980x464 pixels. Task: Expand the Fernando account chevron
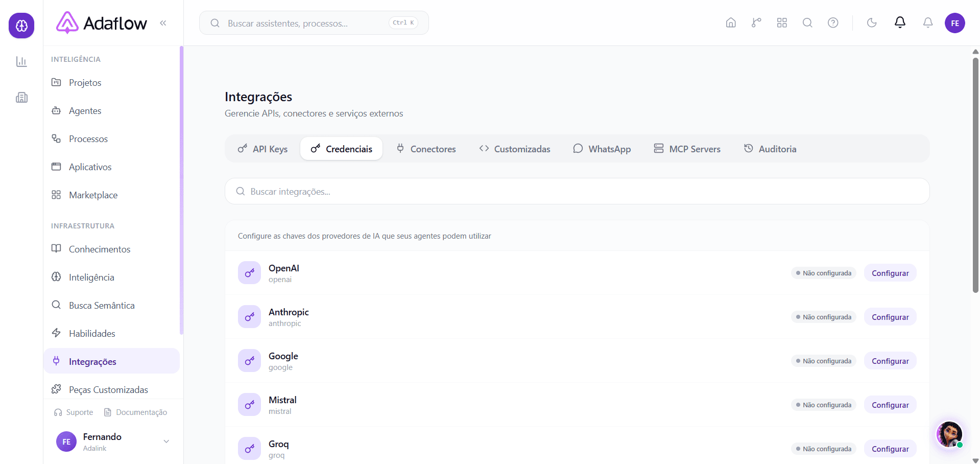point(166,442)
